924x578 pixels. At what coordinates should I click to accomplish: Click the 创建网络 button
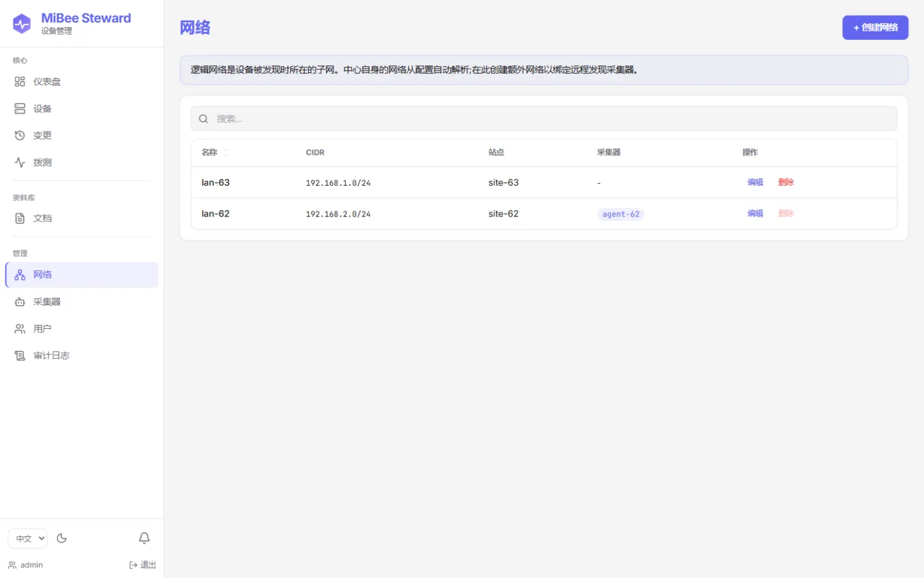coord(875,28)
